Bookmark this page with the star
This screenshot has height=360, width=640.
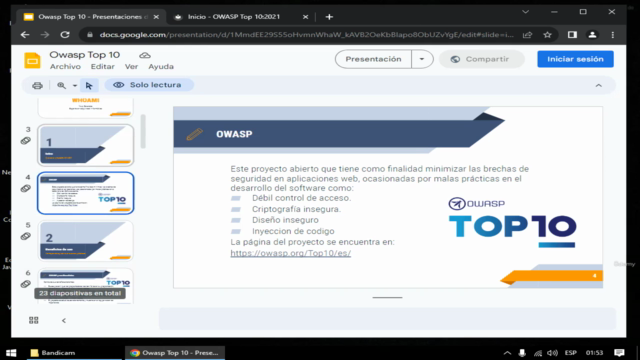547,35
